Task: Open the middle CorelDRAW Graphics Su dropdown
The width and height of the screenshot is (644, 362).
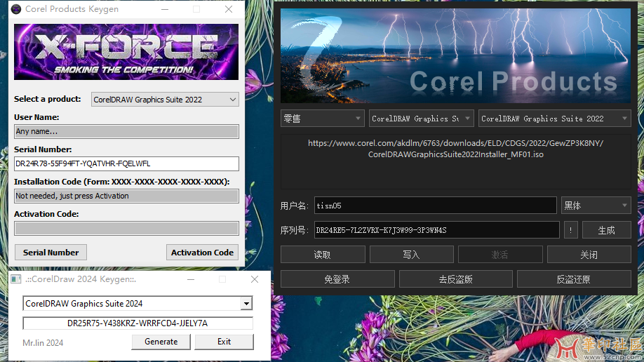Action: coord(422,119)
